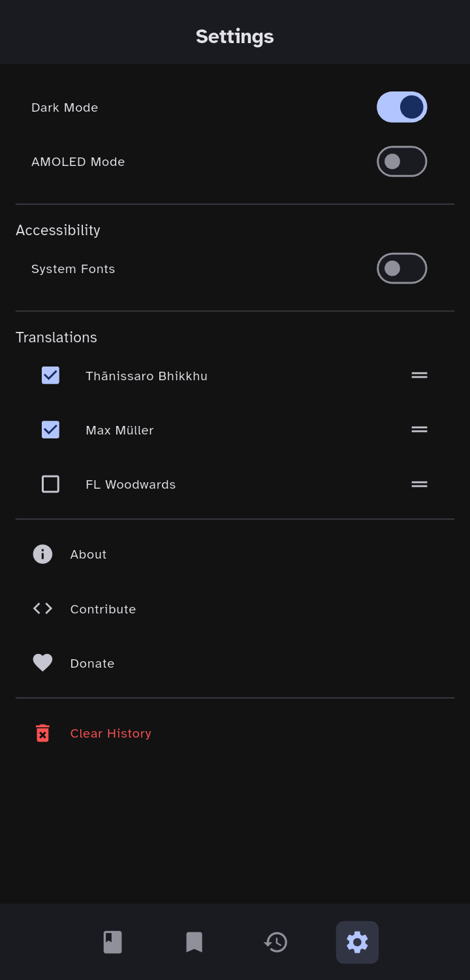Select the settings gear tab icon
The height and width of the screenshot is (980, 470).
[x=357, y=942]
